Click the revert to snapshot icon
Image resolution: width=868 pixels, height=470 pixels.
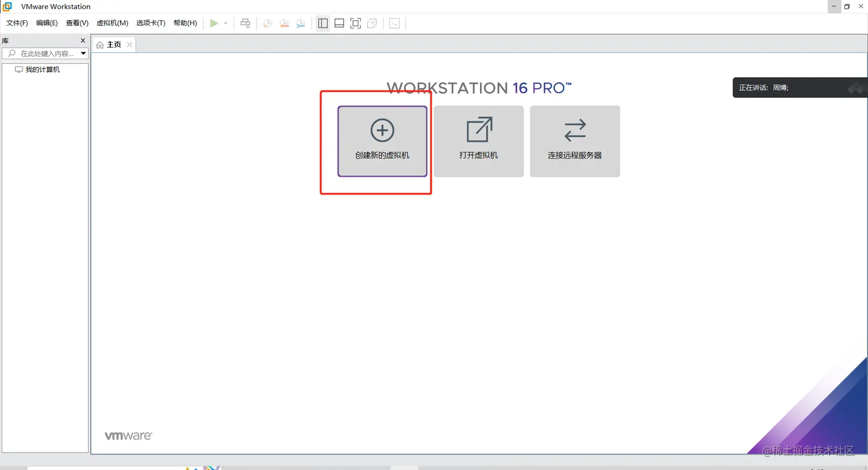tap(284, 24)
